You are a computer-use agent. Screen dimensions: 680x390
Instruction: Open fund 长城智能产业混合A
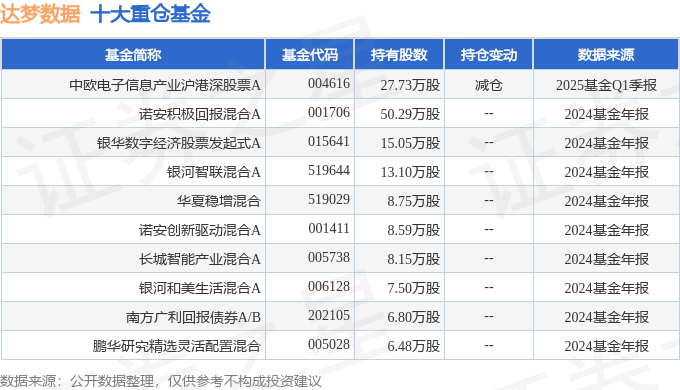pos(199,259)
